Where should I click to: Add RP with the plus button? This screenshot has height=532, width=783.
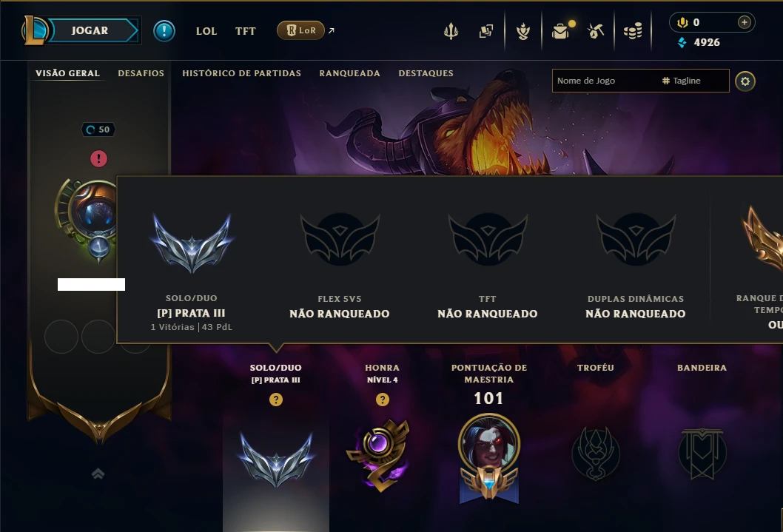coord(744,22)
